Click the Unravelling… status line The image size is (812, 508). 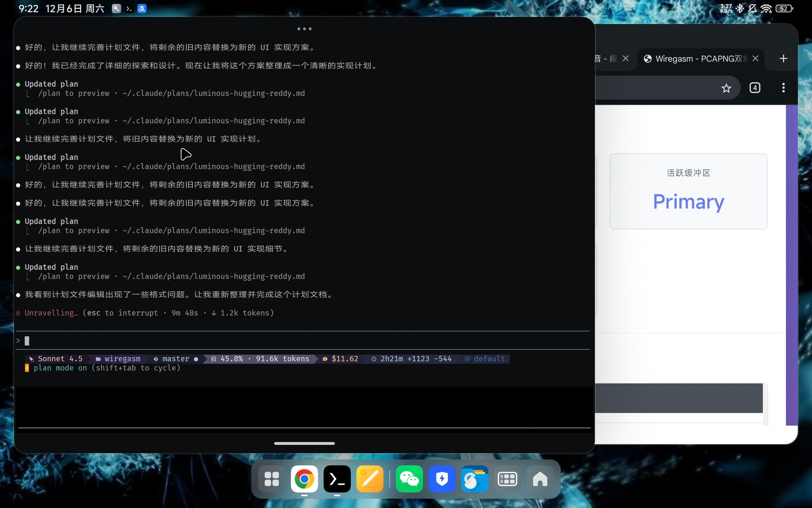(145, 313)
